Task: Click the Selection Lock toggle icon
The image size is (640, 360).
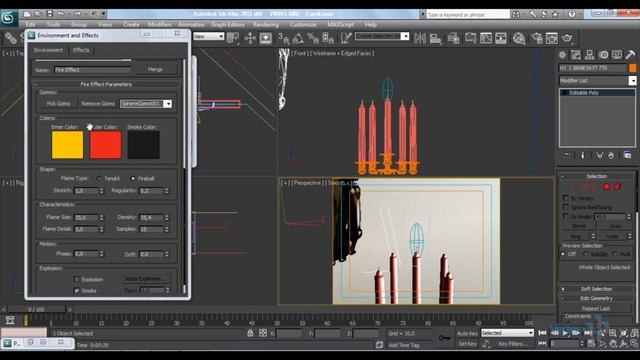Action: 250,333
